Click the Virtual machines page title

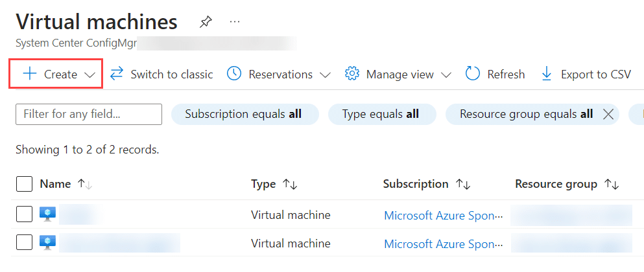(97, 22)
